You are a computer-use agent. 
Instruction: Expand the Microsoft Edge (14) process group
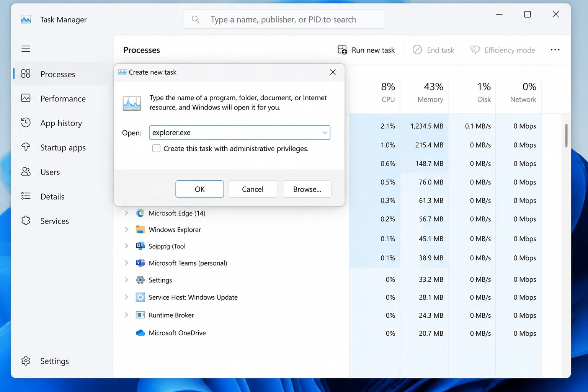click(126, 213)
